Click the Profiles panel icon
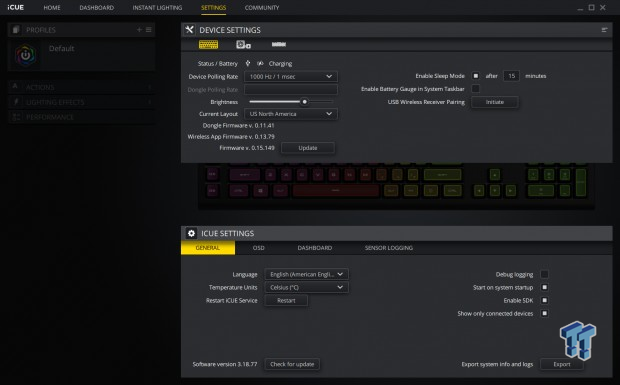This screenshot has width=620, height=385. tap(16, 30)
